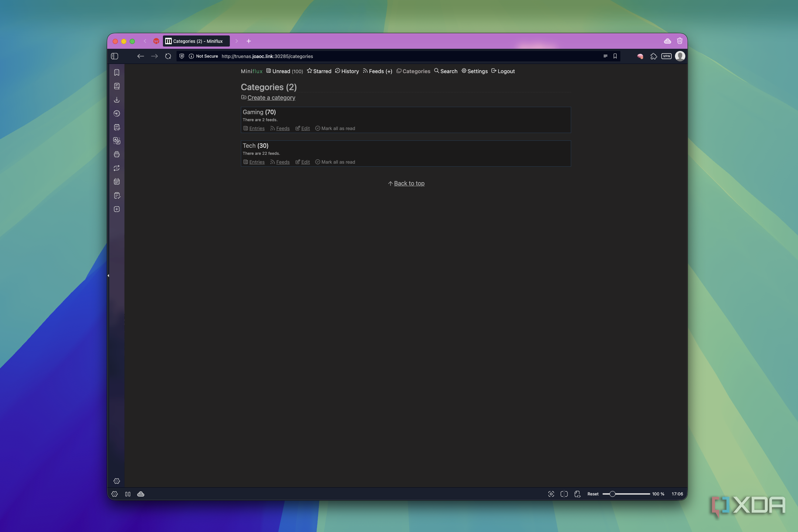Open the Calendar panel in sidebar

click(x=117, y=182)
